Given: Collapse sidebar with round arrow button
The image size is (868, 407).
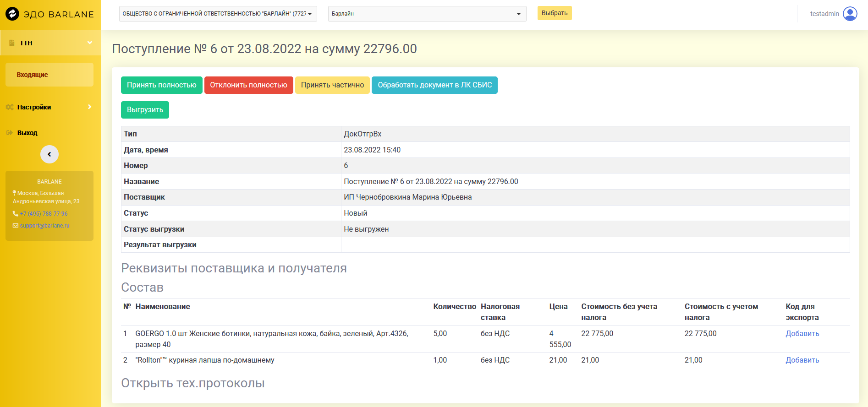Looking at the screenshot, I should click(49, 154).
